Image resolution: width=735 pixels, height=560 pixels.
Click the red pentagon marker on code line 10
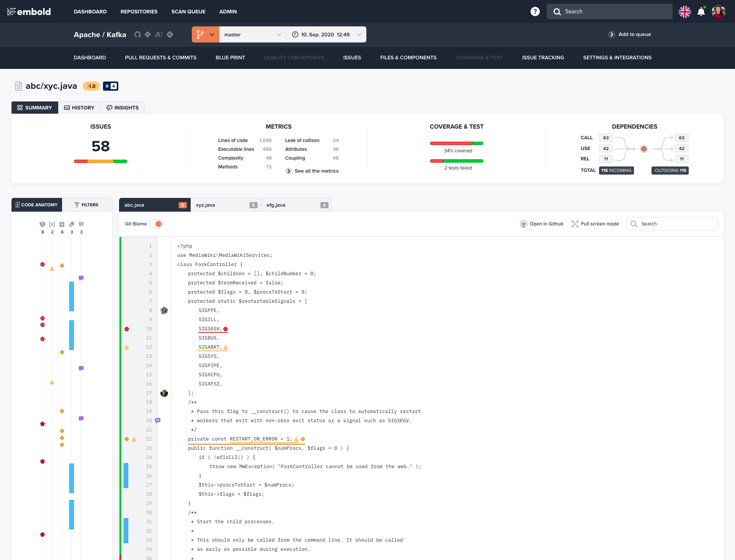point(127,329)
